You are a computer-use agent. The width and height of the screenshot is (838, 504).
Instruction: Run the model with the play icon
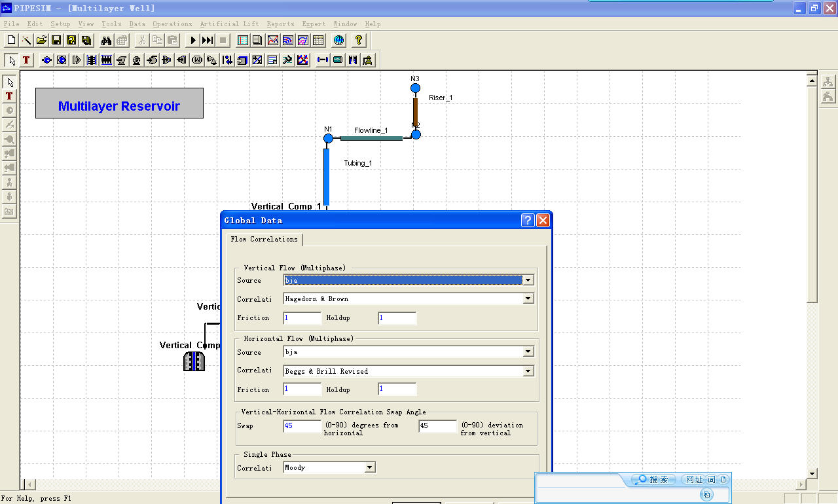coord(193,41)
